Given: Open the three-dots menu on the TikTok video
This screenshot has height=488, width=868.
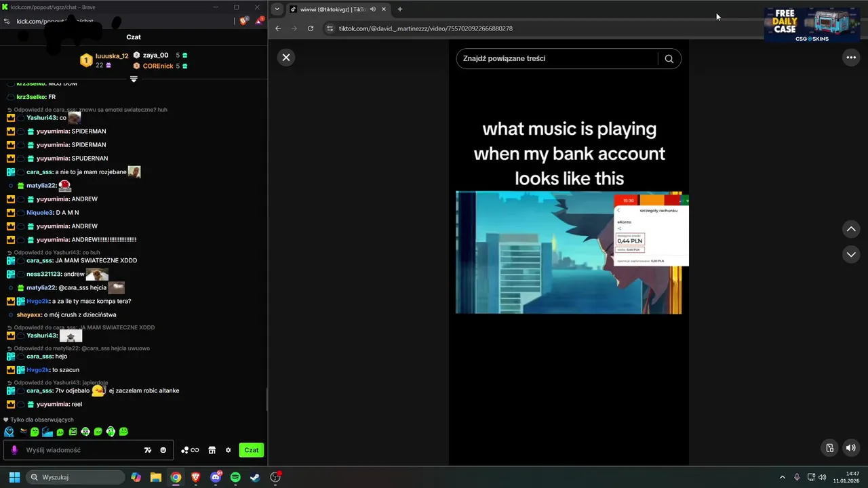Looking at the screenshot, I should click(851, 58).
